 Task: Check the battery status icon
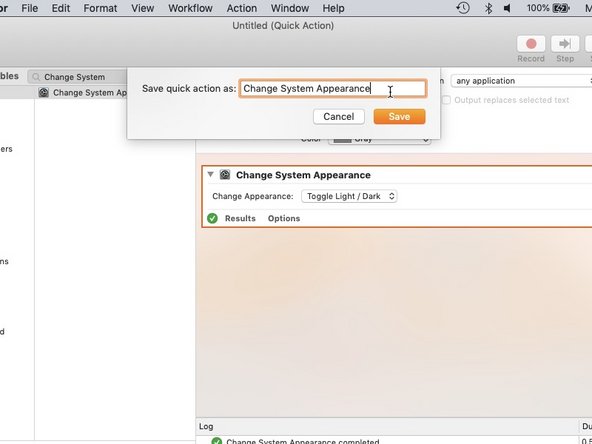561,8
